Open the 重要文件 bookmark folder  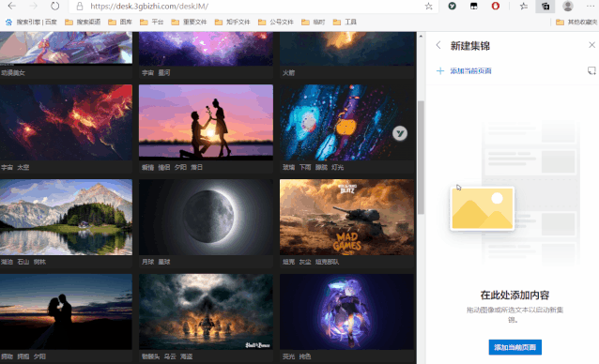(189, 23)
